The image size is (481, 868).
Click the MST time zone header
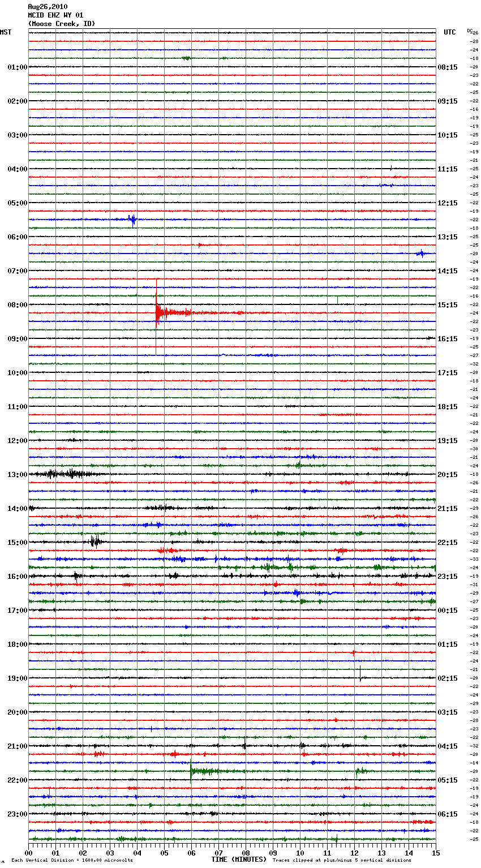pos(6,32)
